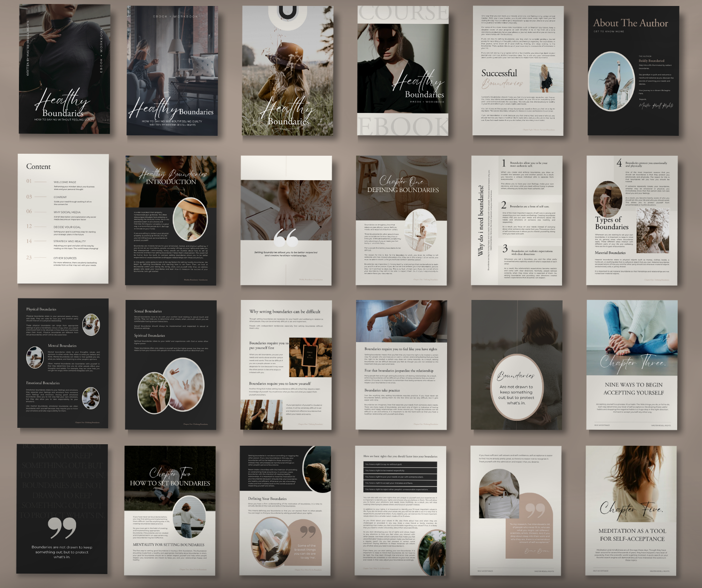Open the About The Author page thumbnail
702x588 pixels.
pyautogui.click(x=633, y=71)
